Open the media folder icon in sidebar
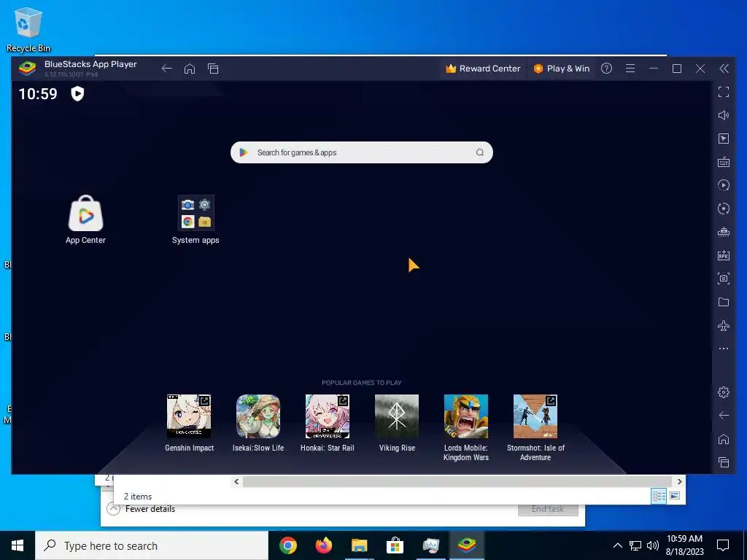Screen dimensions: 747x560 click(724, 302)
